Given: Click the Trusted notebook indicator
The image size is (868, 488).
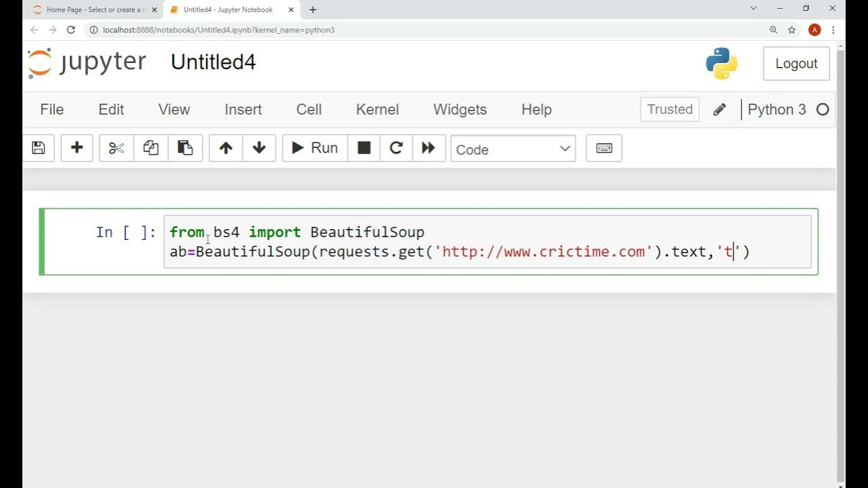Looking at the screenshot, I should pos(670,110).
